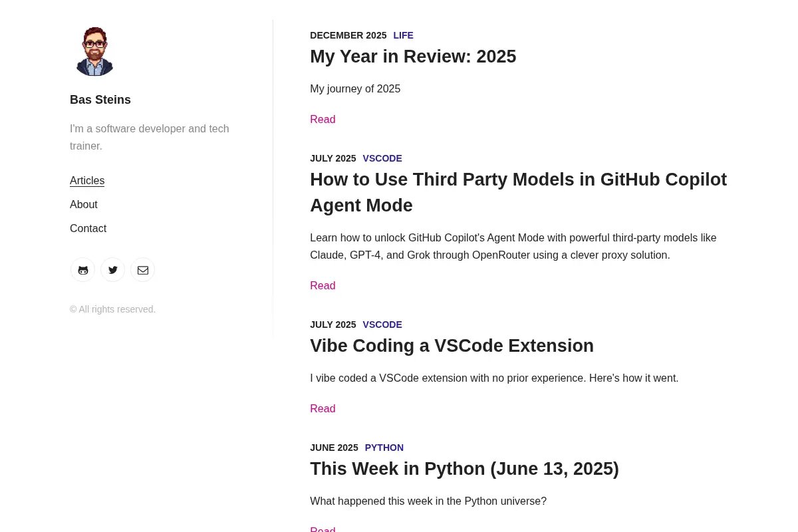Open the Contact page link
This screenshot has height=532, width=798.
88,229
